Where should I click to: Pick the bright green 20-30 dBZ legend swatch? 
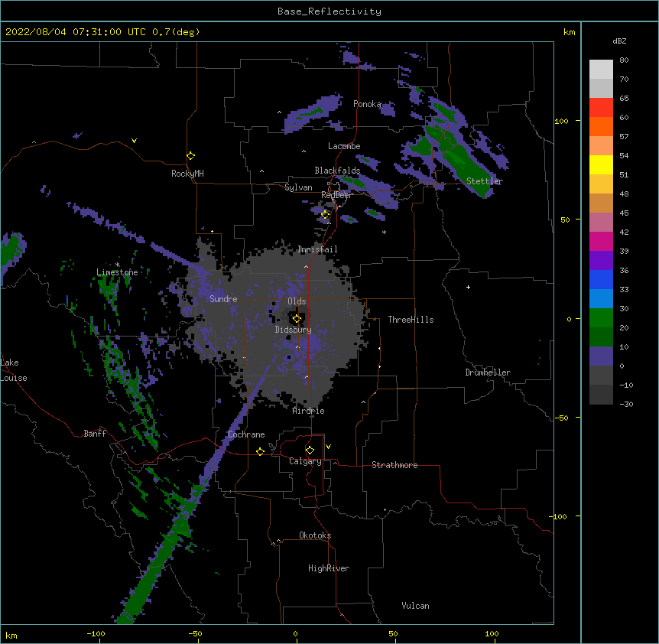tap(601, 318)
